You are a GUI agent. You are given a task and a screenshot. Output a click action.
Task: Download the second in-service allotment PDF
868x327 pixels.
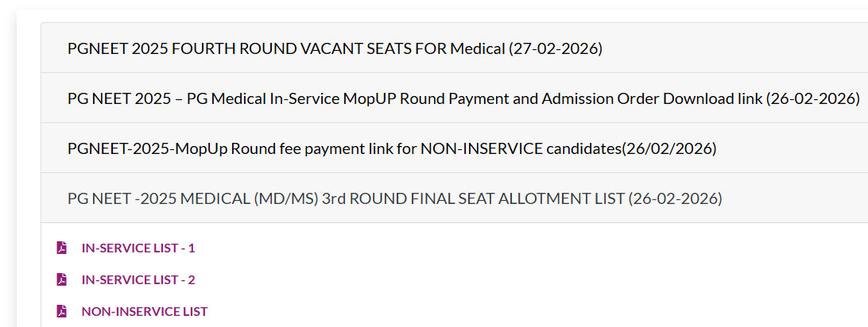[138, 279]
